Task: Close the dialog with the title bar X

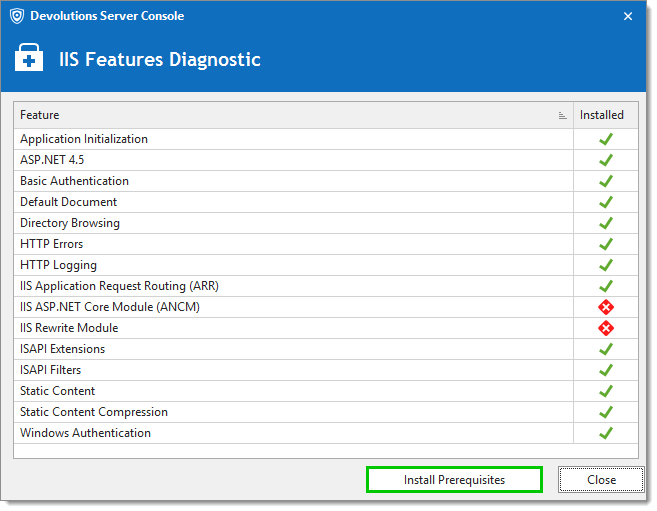Action: tap(628, 16)
